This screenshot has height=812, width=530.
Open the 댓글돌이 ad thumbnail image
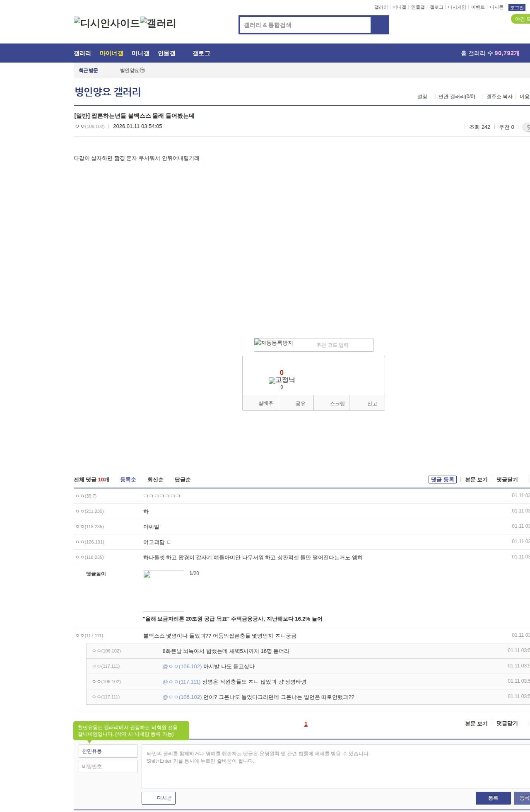pyautogui.click(x=164, y=591)
